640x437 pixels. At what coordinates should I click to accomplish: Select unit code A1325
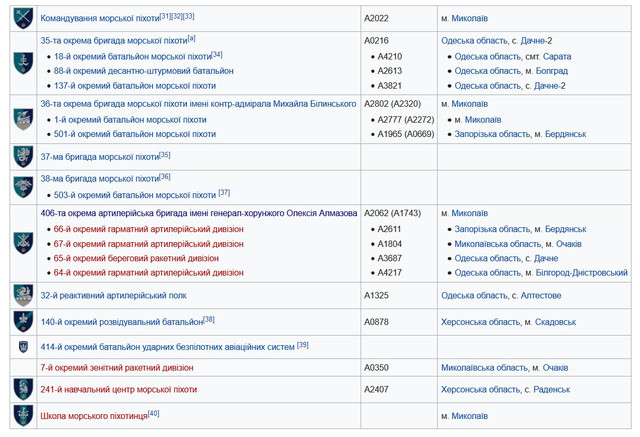tap(376, 295)
